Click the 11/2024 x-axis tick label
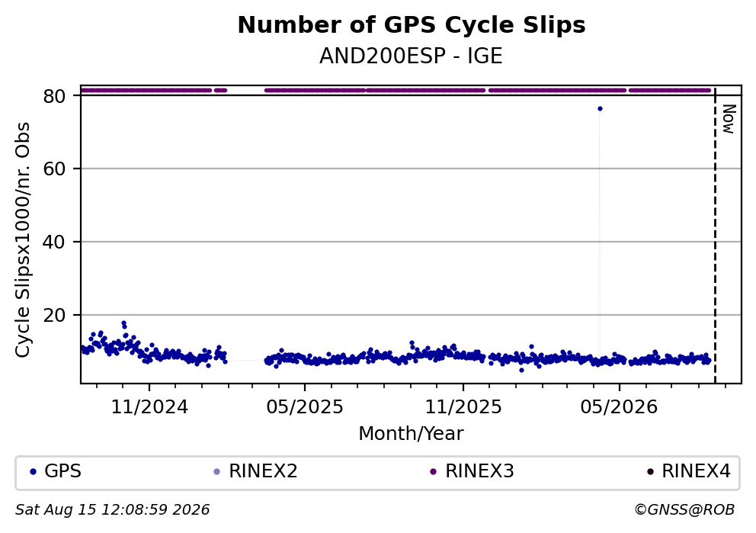This screenshot has height=533, width=756. [x=149, y=408]
